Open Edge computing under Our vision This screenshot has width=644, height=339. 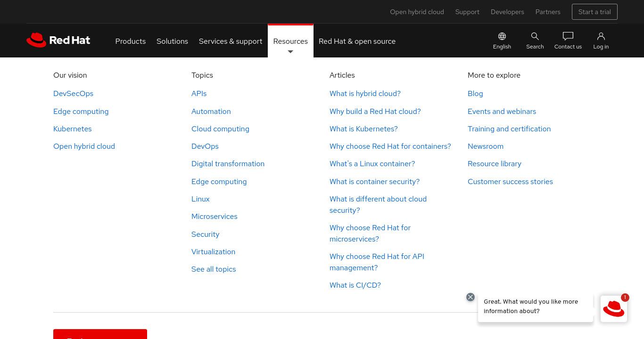(x=81, y=111)
